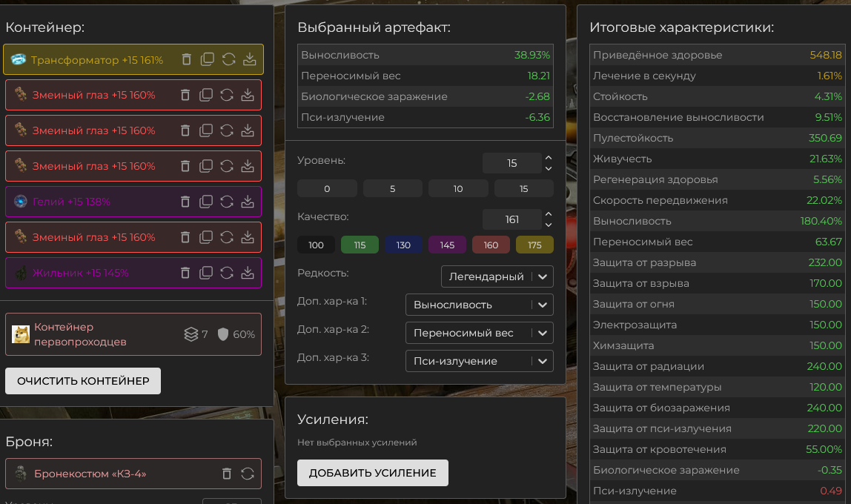Click the Биологическое заражение -2.68 artifact stat
The height and width of the screenshot is (504, 851).
coord(425,96)
